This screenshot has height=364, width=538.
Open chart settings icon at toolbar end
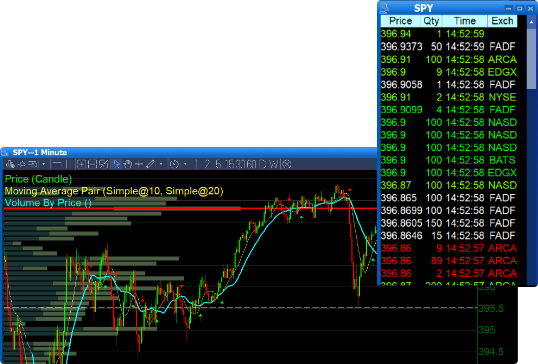pyautogui.click(x=287, y=164)
